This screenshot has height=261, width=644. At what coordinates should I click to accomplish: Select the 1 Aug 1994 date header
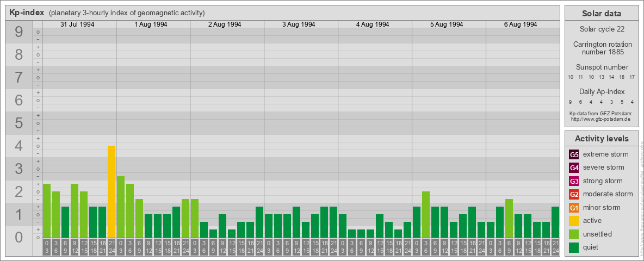[x=151, y=24]
